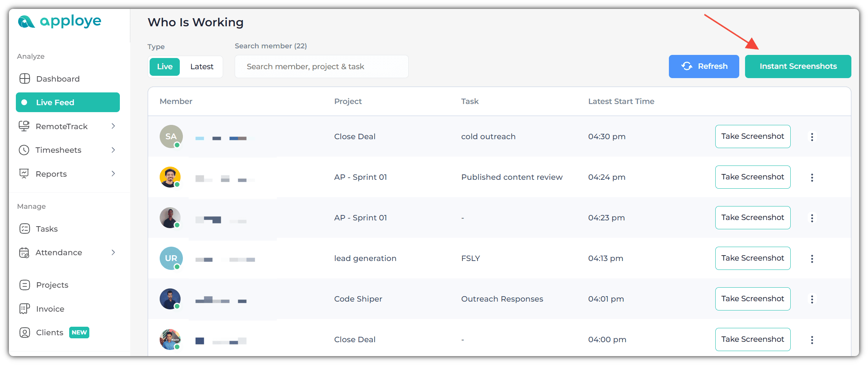Image resolution: width=868 pixels, height=365 pixels.
Task: Expand the Timesheets chevron arrow
Action: 113,150
